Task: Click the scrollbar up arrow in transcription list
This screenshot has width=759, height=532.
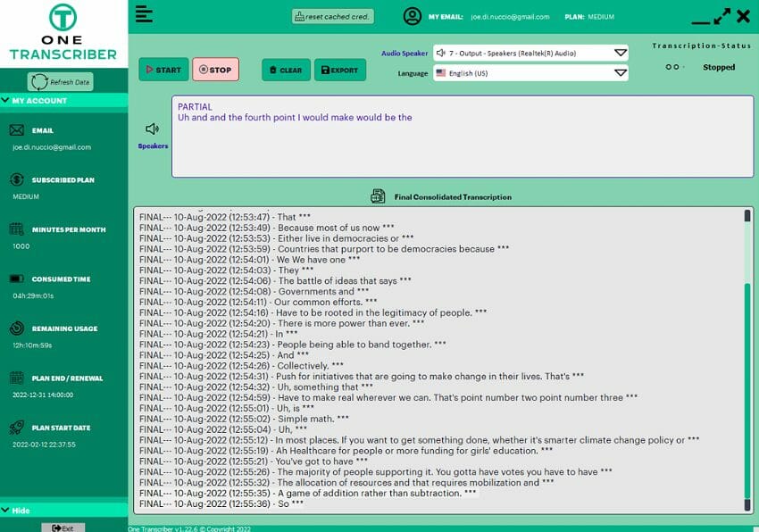Action: coord(747,215)
